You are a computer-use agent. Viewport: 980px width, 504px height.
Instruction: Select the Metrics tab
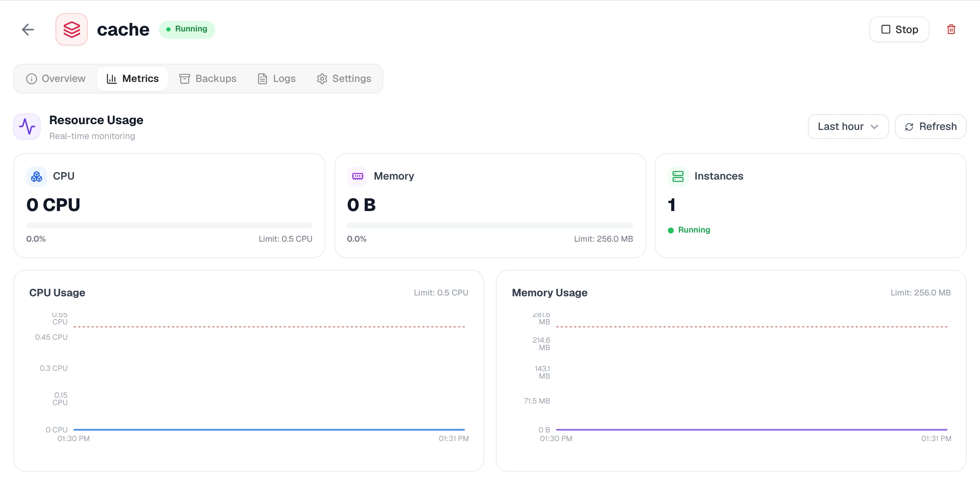[132, 79]
